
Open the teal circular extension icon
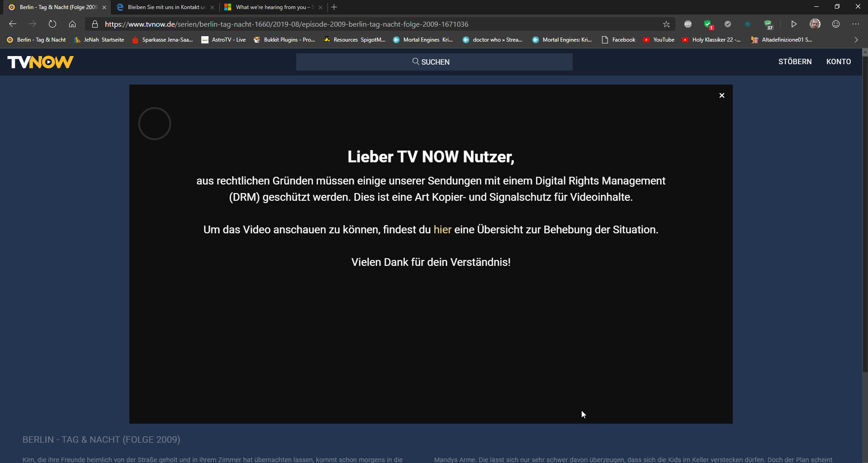(x=748, y=24)
